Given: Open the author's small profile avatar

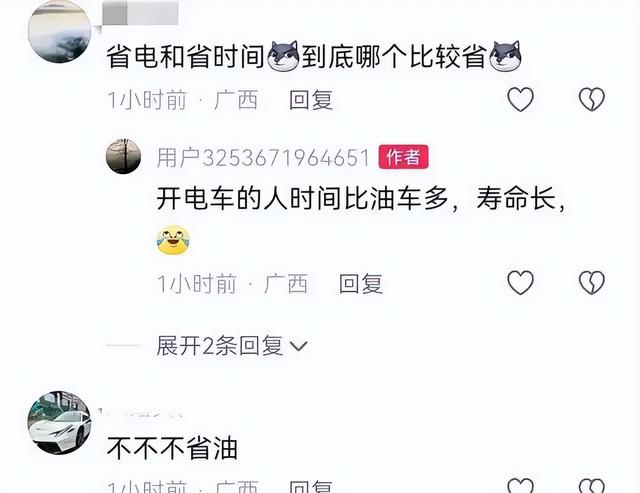Looking at the screenshot, I should (123, 156).
